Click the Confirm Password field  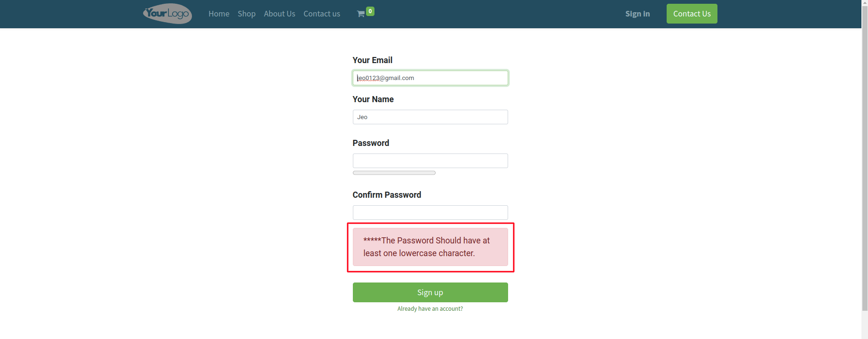tap(430, 212)
